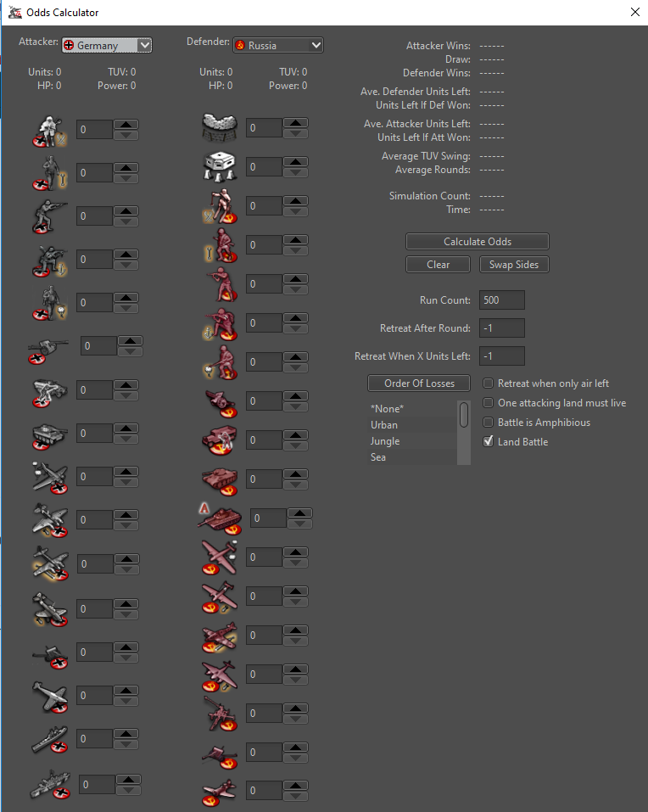Select the Russian truck with soldier icon
The width and height of the screenshot is (648, 812).
coord(220,440)
